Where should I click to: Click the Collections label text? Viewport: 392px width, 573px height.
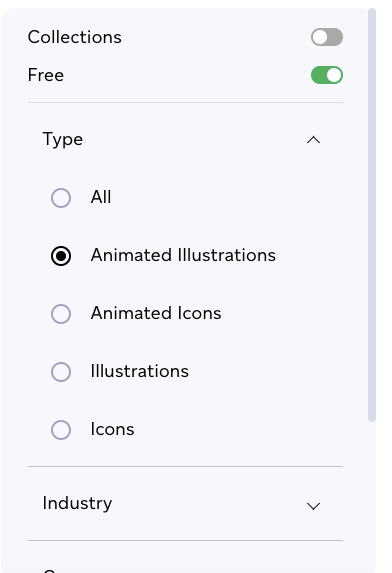coord(75,37)
